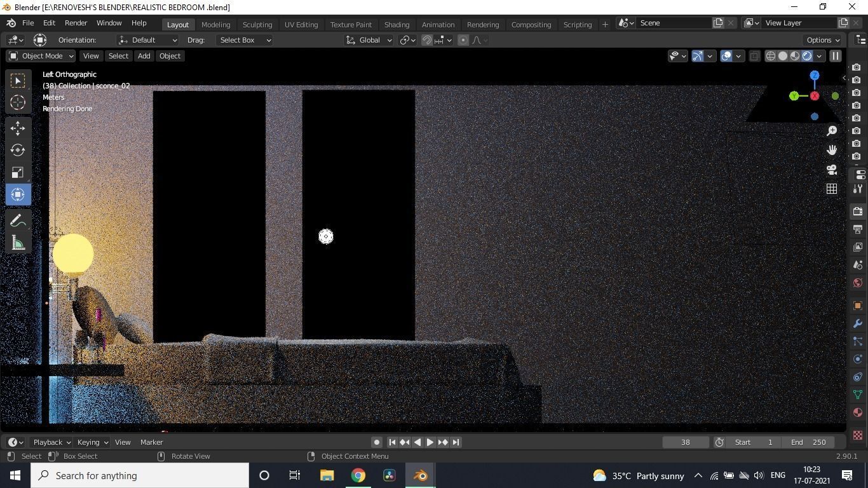Click the viewport zoom magnifier icon
868x488 pixels.
tap(832, 131)
